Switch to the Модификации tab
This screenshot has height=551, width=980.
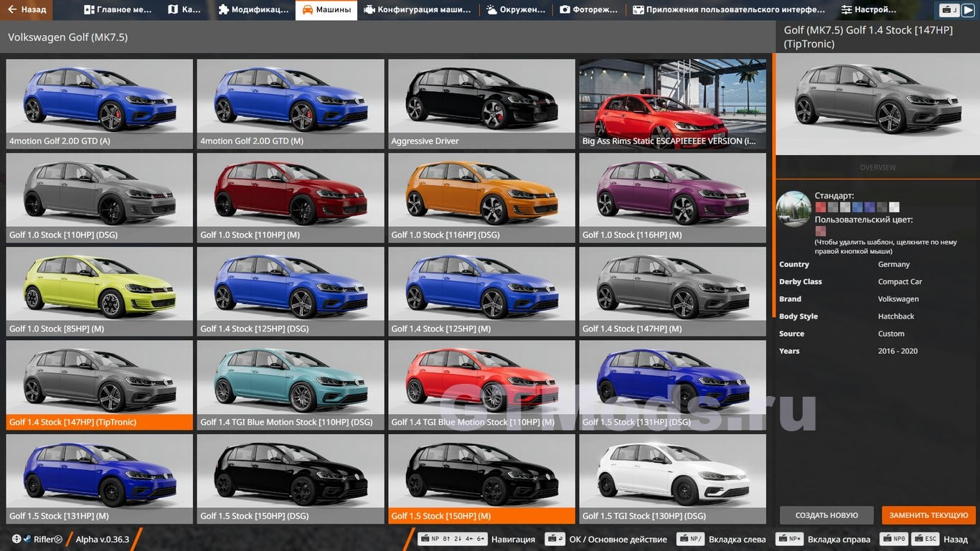pyautogui.click(x=254, y=10)
